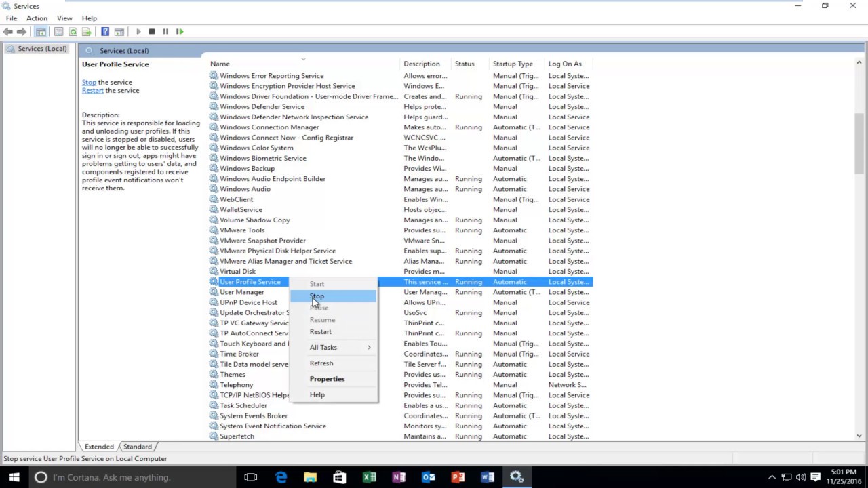
Task: Select the VMware Tools service gear icon
Action: [214, 230]
